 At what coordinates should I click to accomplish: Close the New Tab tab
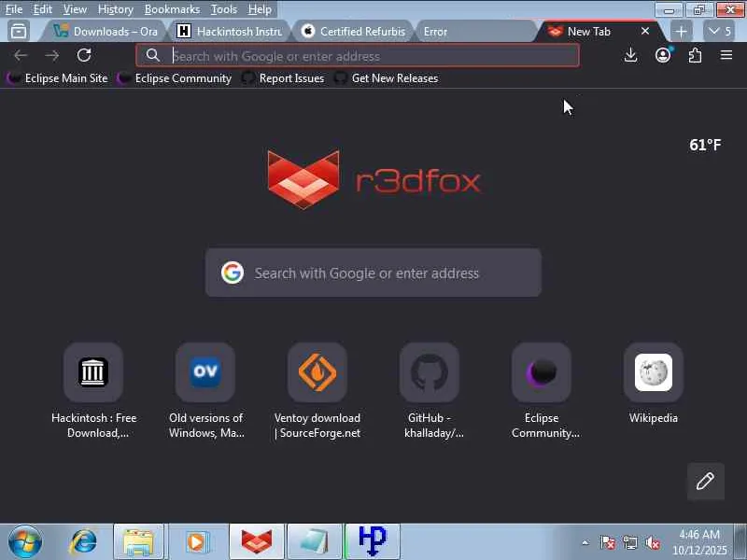coord(645,32)
